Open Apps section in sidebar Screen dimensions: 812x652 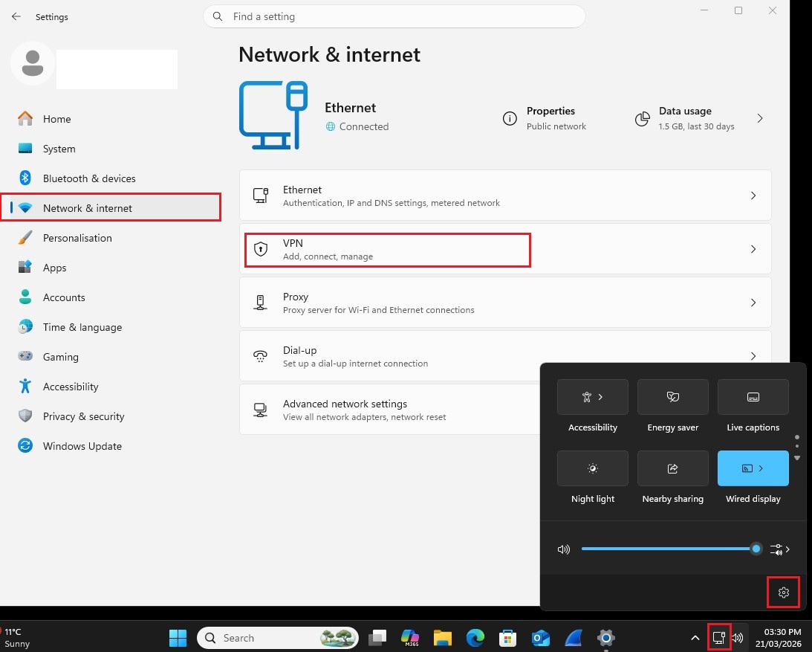pyautogui.click(x=111, y=268)
